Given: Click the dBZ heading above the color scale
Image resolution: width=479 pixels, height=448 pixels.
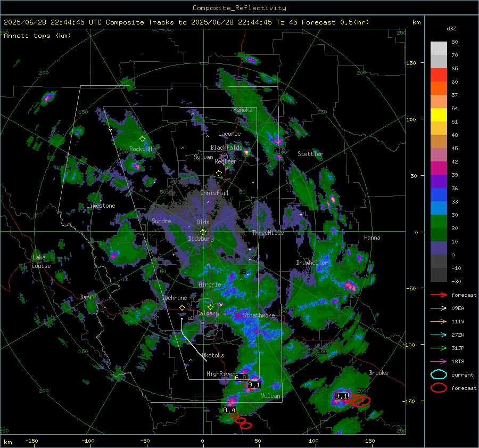Looking at the screenshot, I should (x=451, y=28).
